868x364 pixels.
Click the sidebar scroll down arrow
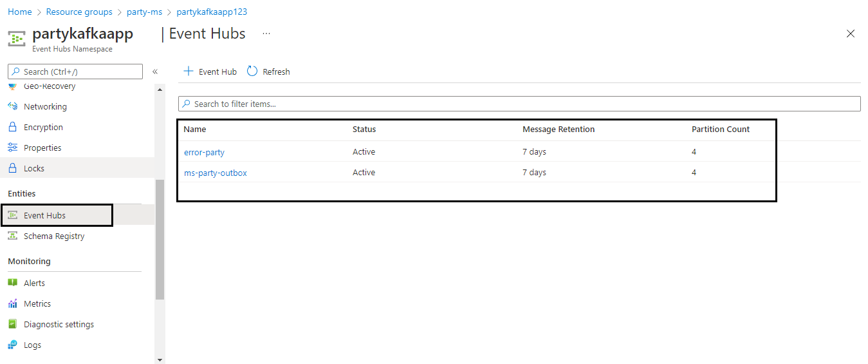(160, 359)
